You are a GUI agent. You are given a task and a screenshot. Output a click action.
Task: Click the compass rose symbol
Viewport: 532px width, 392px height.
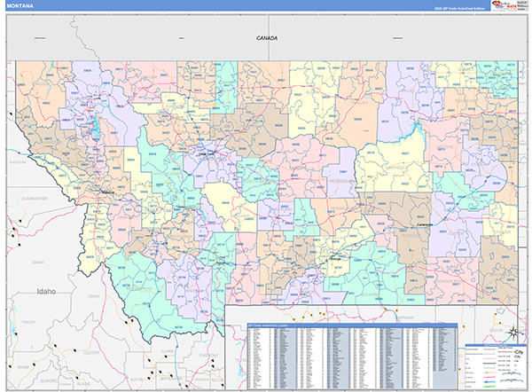click(512, 332)
